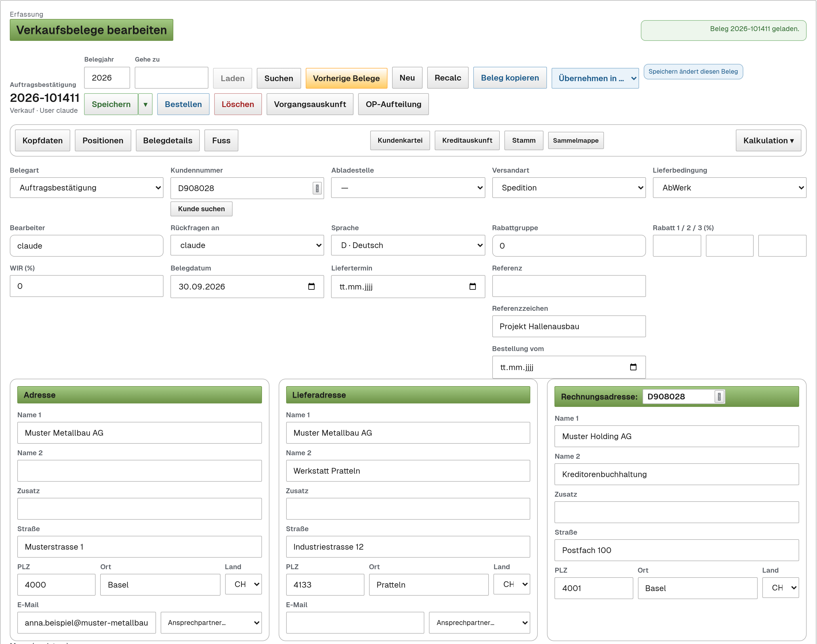Click the Vorherige Belege button
The height and width of the screenshot is (644, 817).
pyautogui.click(x=346, y=79)
